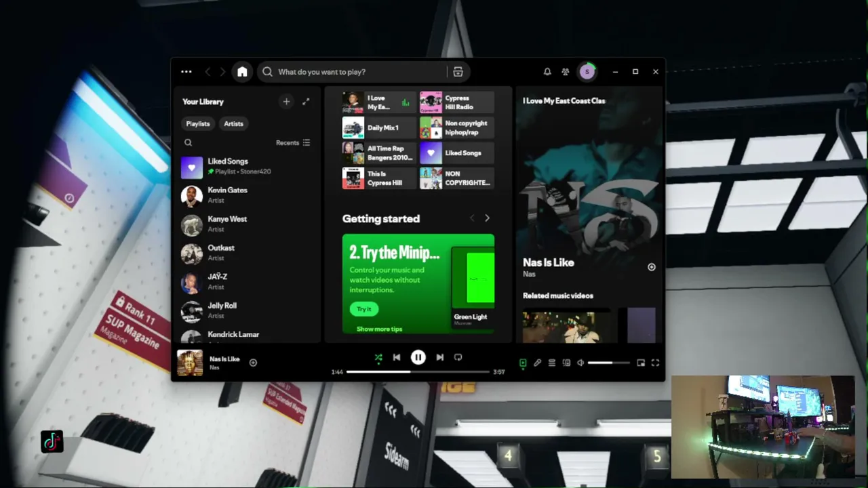Open the Try the Miniplayer tip title
Viewport: 868px width, 488px height.
click(394, 253)
